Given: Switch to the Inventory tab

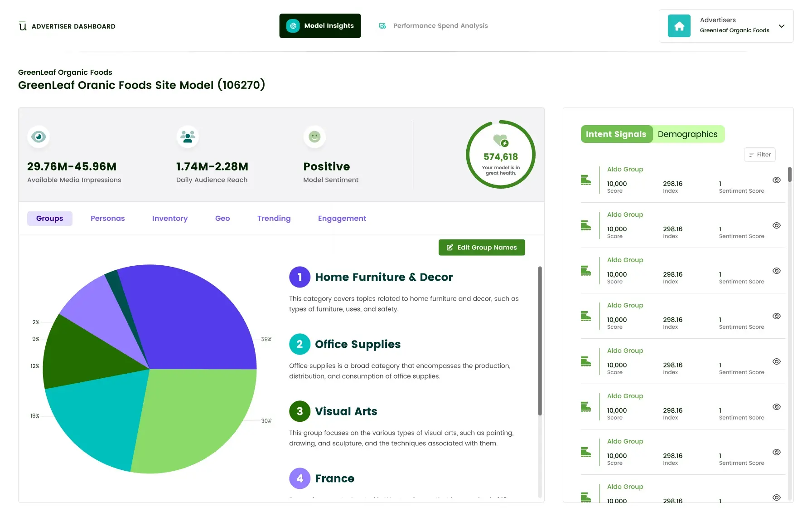Looking at the screenshot, I should pos(170,219).
